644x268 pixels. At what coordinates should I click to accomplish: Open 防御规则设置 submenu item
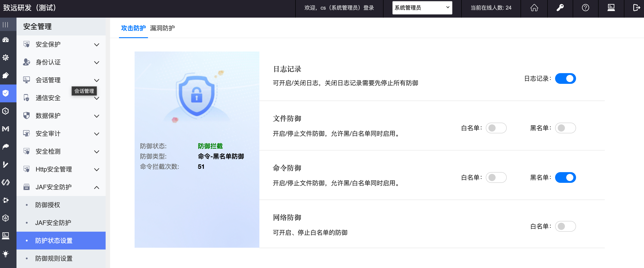click(x=54, y=258)
